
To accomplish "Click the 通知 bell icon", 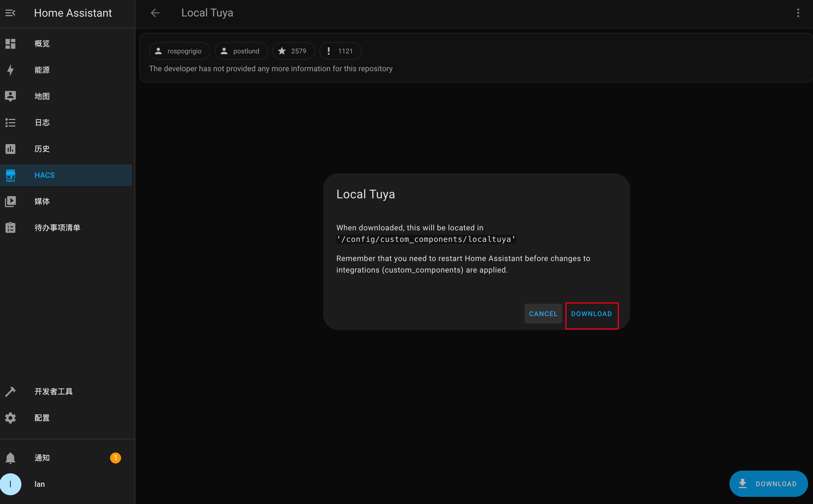I will (x=10, y=458).
